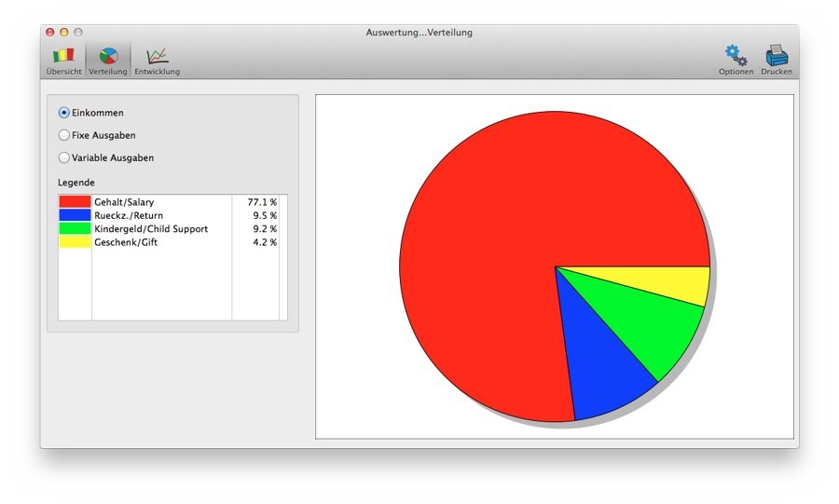The height and width of the screenshot is (504, 839).
Task: Close the Auswertung window with red button
Action: (50, 33)
